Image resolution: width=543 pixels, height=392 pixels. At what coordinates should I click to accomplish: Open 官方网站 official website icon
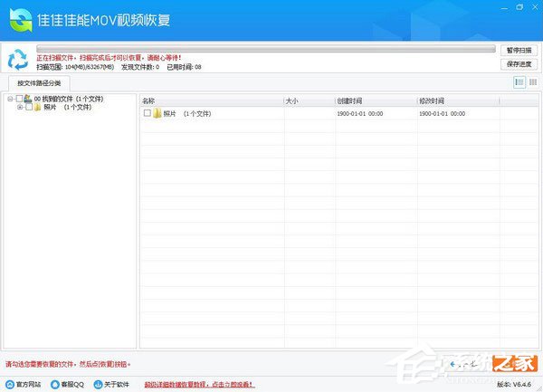pos(10,384)
